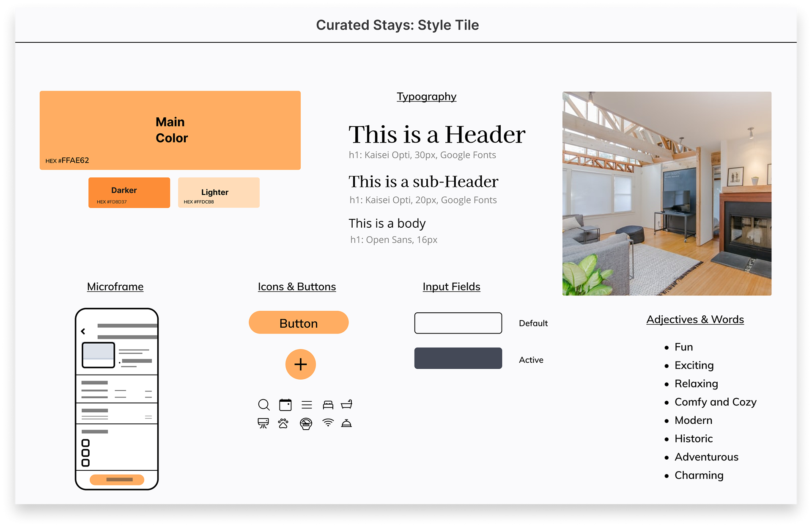This screenshot has width=812, height=527.
Task: Click the 'Active' label
Action: click(531, 360)
